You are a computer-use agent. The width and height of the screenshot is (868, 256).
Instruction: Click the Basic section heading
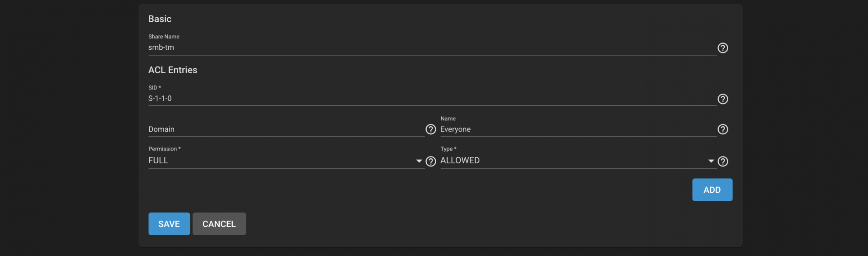(x=160, y=19)
